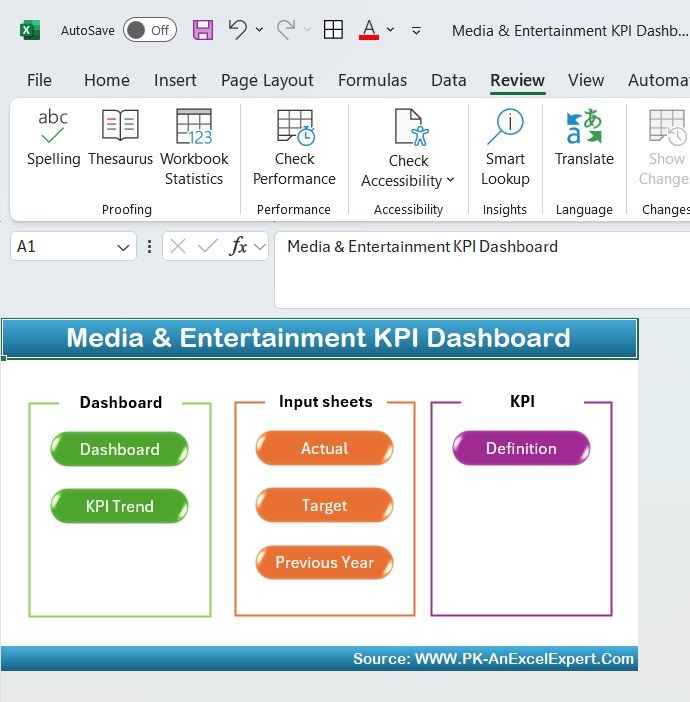Click the KPI group heading
The image size is (690, 702).
[x=522, y=401]
